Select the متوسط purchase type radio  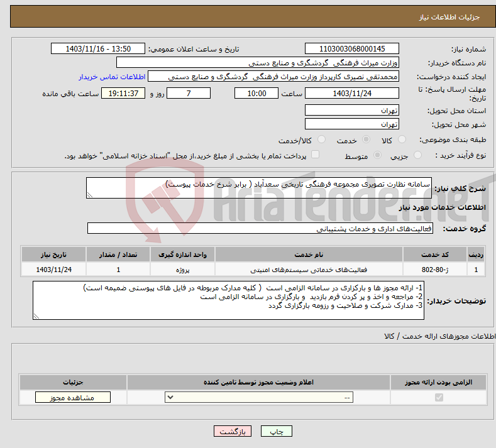(377, 155)
